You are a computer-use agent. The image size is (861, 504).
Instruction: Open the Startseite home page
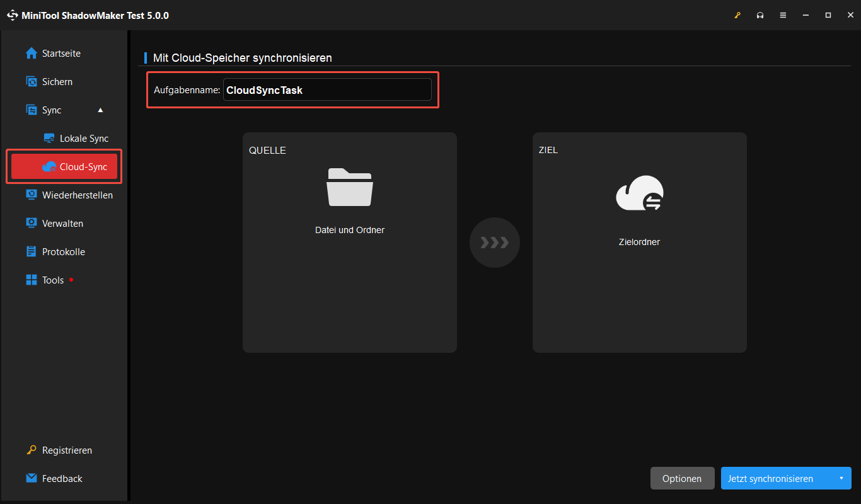tap(53, 54)
